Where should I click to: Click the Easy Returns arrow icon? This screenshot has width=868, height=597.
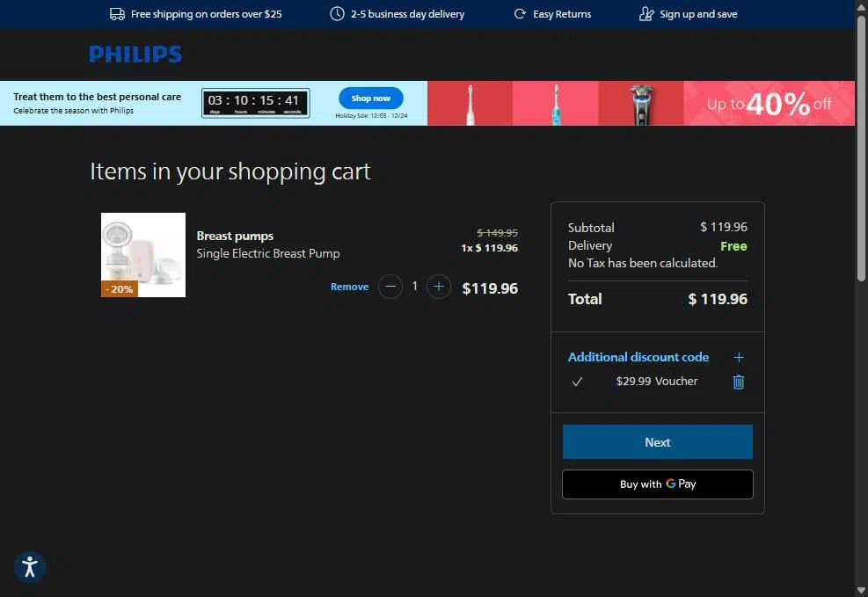point(519,14)
